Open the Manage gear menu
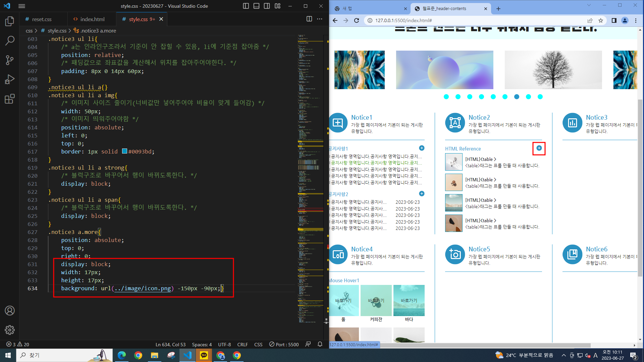 click(x=10, y=330)
